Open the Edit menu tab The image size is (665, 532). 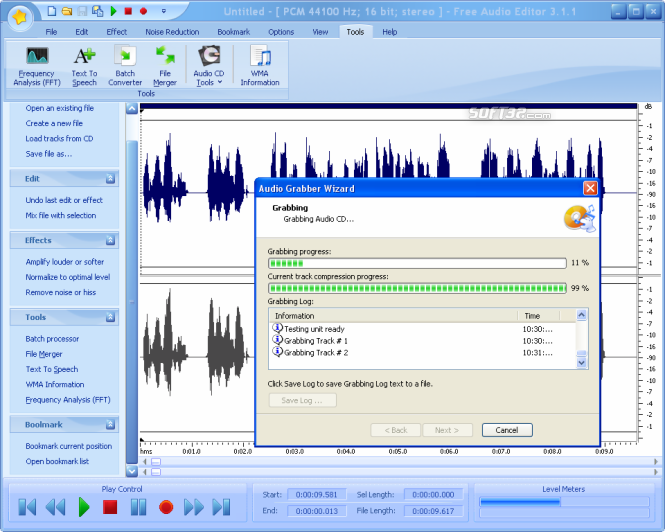(82, 32)
